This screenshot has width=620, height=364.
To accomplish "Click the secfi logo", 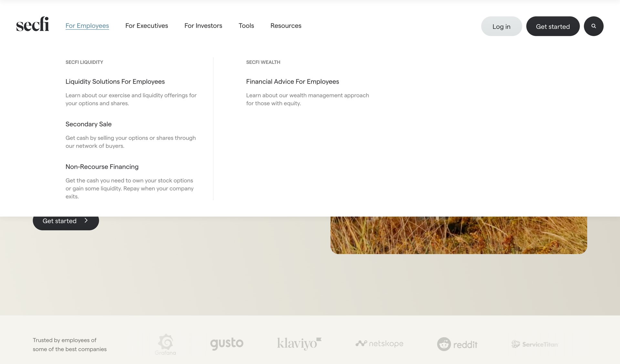I will (x=32, y=25).
